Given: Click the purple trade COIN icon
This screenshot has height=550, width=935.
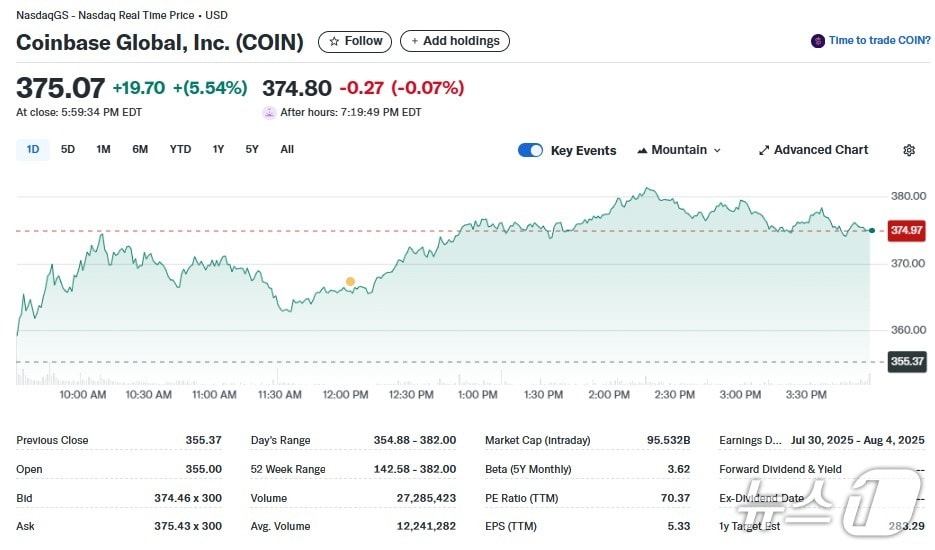Looking at the screenshot, I should pyautogui.click(x=818, y=41).
